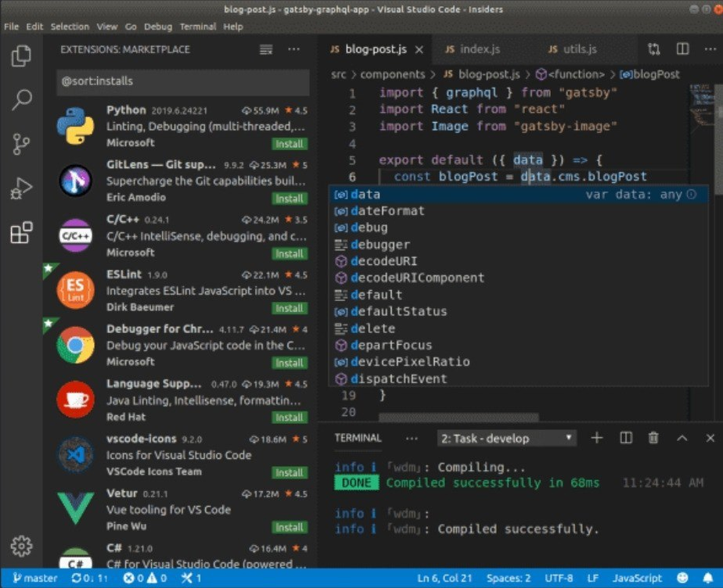The height and width of the screenshot is (588, 723).
Task: Expand the <function> breadcrumb
Action: 570,74
